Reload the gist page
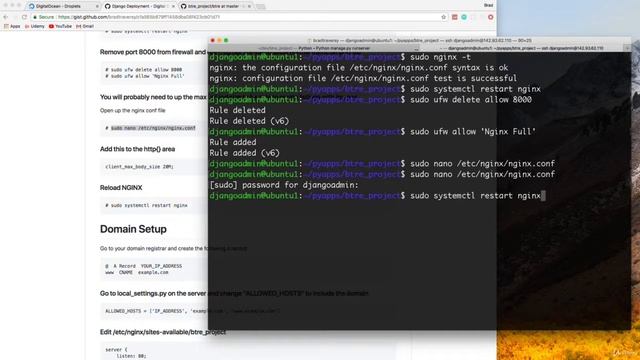 coord(24,17)
